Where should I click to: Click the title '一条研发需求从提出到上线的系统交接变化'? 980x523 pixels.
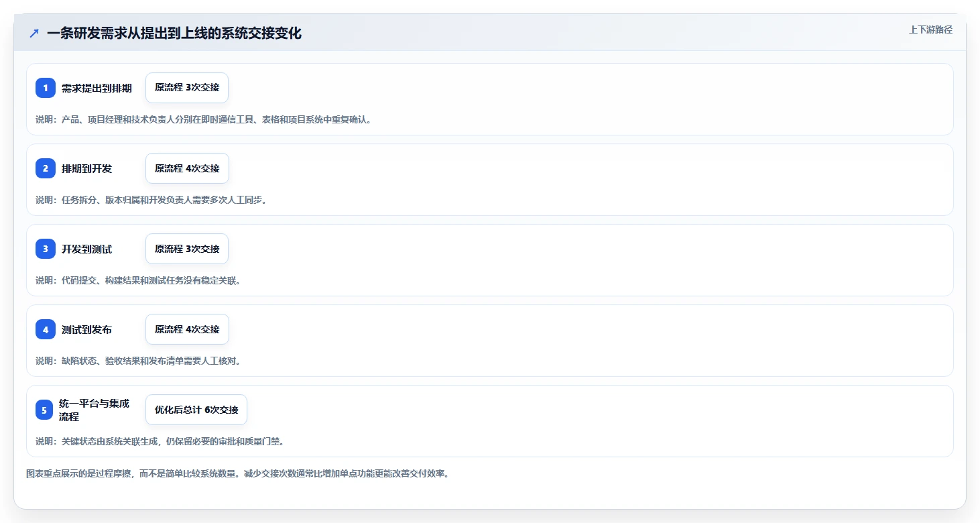click(x=174, y=34)
